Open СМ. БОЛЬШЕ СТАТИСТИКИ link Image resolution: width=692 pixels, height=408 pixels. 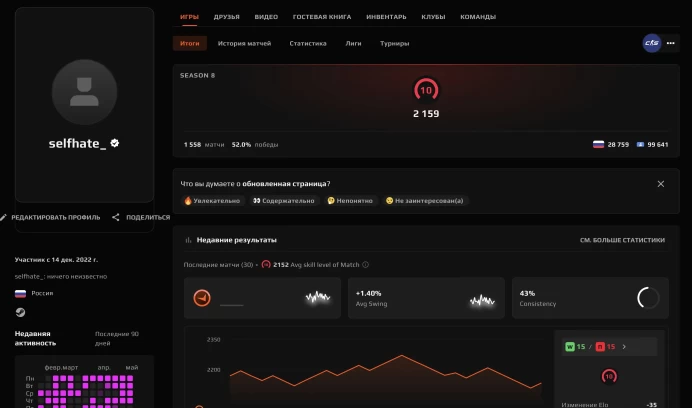pos(622,240)
